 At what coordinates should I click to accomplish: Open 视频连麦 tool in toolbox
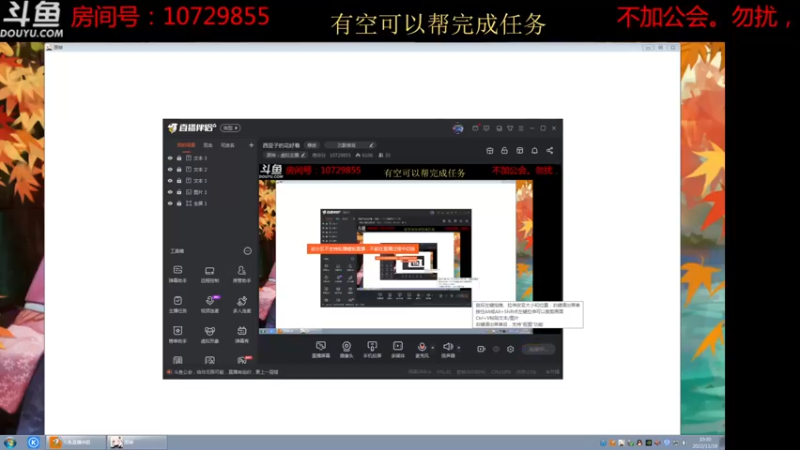pos(210,304)
